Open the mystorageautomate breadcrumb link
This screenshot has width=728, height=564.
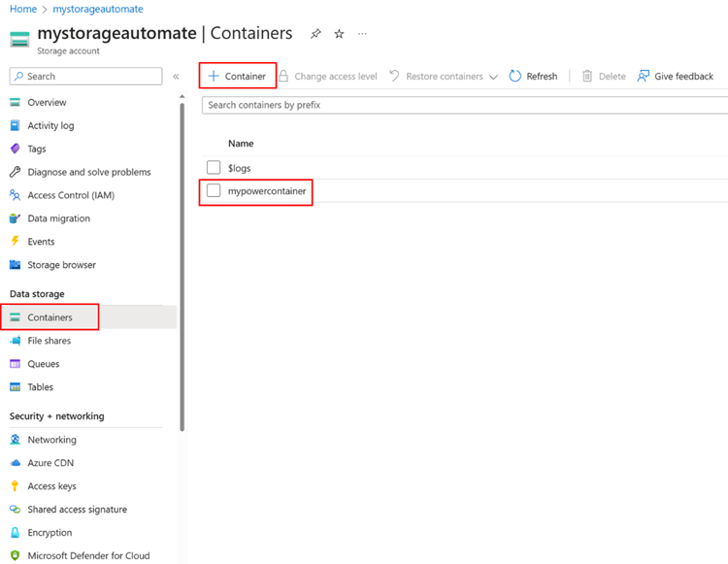(98, 9)
